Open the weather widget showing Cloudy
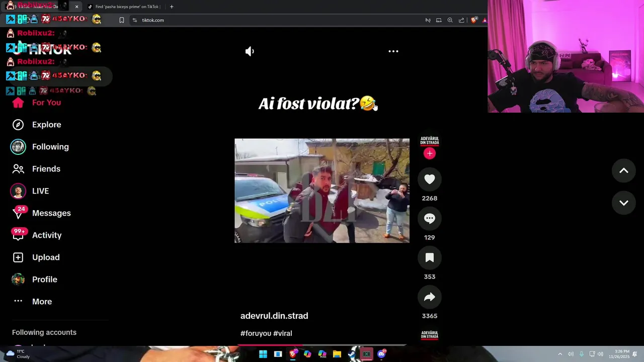This screenshot has width=644, height=362. tap(17, 354)
